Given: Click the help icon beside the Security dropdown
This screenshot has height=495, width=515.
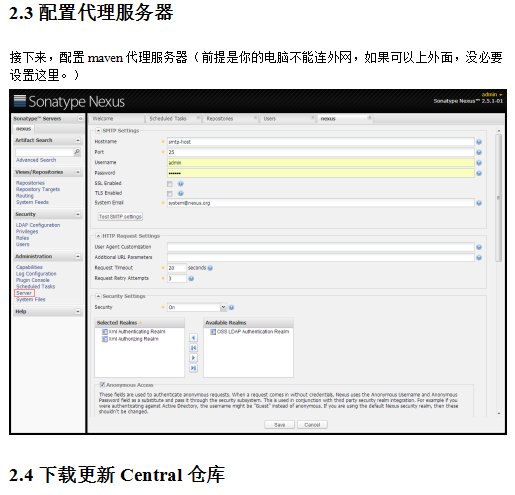Looking at the screenshot, I should (231, 307).
